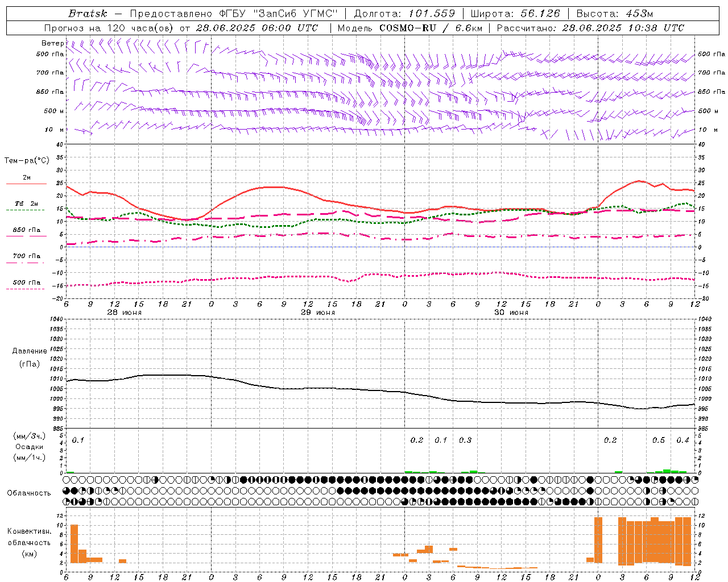Click the forecast start time 28.06.2025 06:00 UTC

click(x=257, y=28)
